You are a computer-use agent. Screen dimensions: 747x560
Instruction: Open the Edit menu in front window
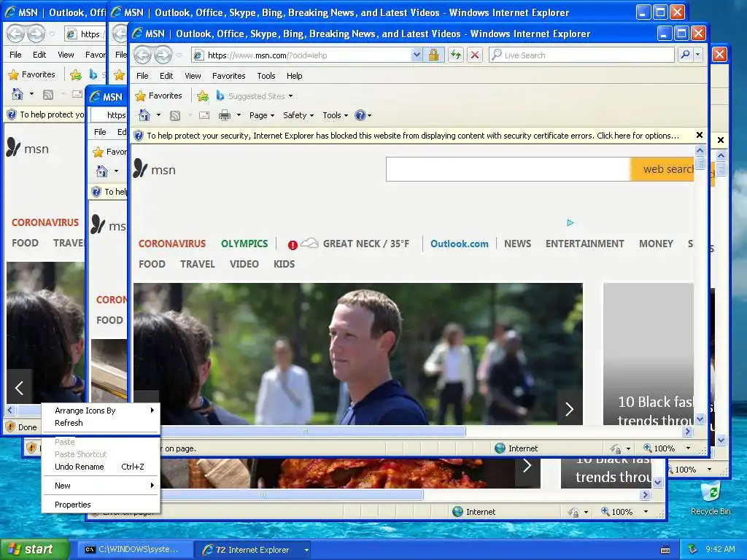click(166, 76)
